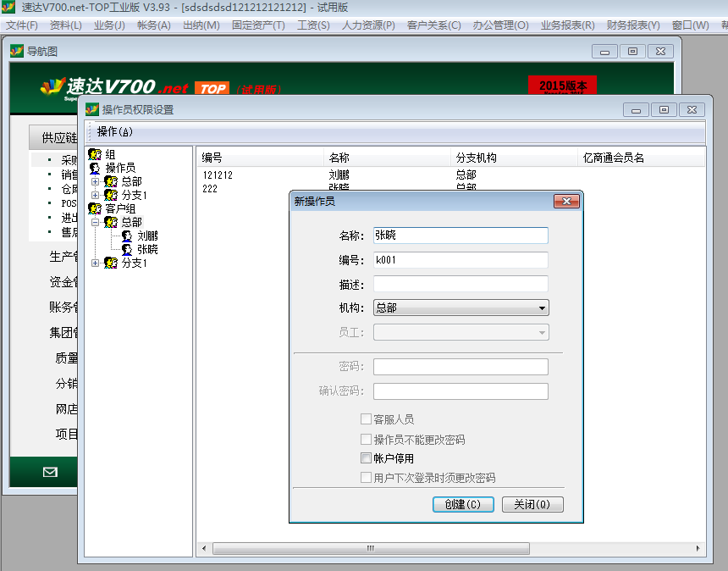Click the 分支机构 column header
This screenshot has width=728, height=571.
click(514, 158)
